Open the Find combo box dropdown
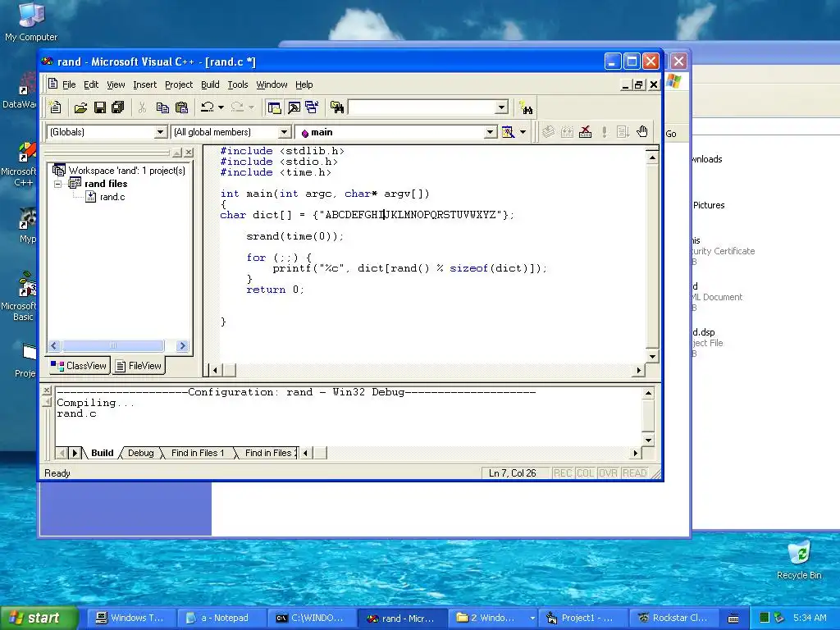Screen dimensions: 840x630 pyautogui.click(x=501, y=107)
